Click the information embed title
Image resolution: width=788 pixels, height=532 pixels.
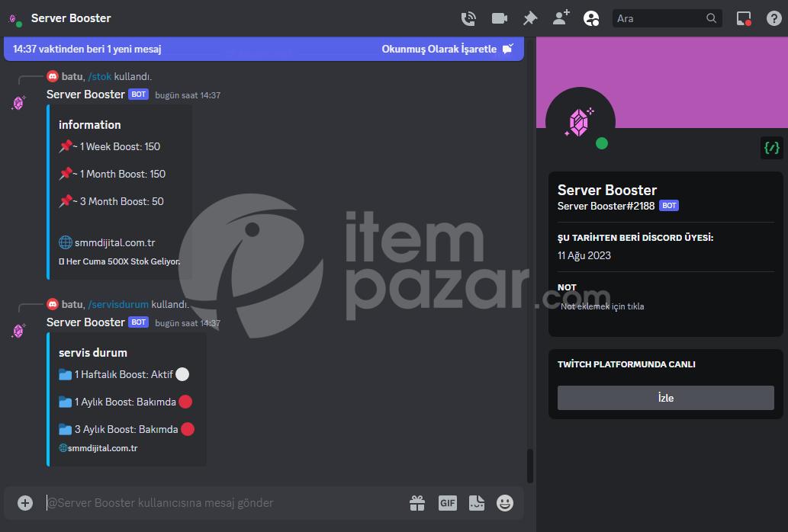tap(89, 125)
